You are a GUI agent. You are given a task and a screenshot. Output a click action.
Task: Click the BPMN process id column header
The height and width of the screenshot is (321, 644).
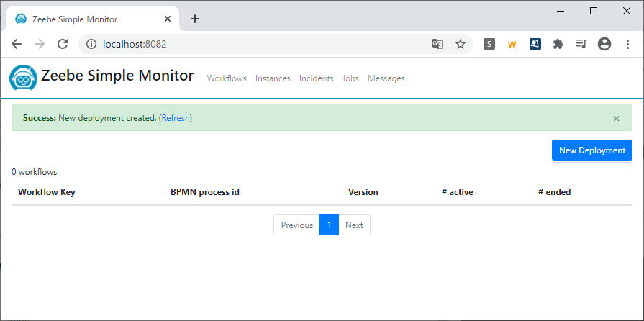point(205,192)
